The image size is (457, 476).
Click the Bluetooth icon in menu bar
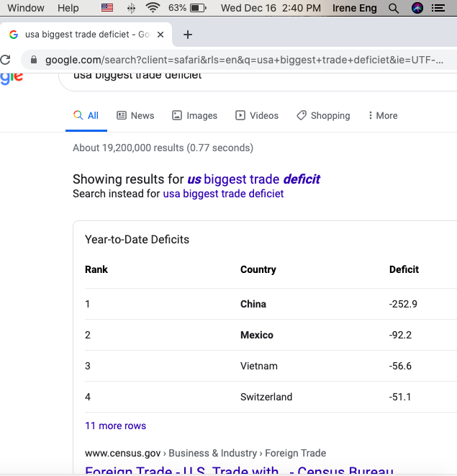coord(130,8)
